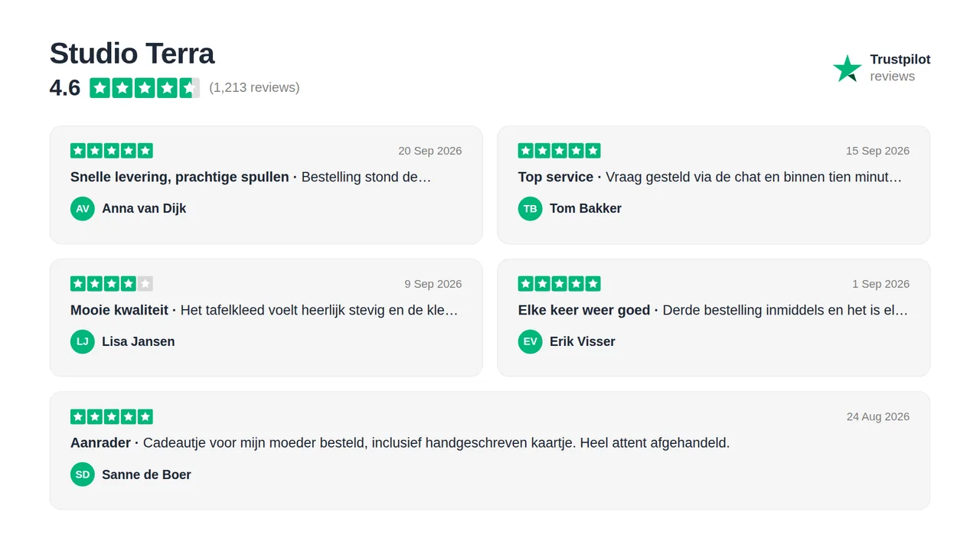980x551 pixels.
Task: Open the 'Top service' review card
Action: click(714, 185)
